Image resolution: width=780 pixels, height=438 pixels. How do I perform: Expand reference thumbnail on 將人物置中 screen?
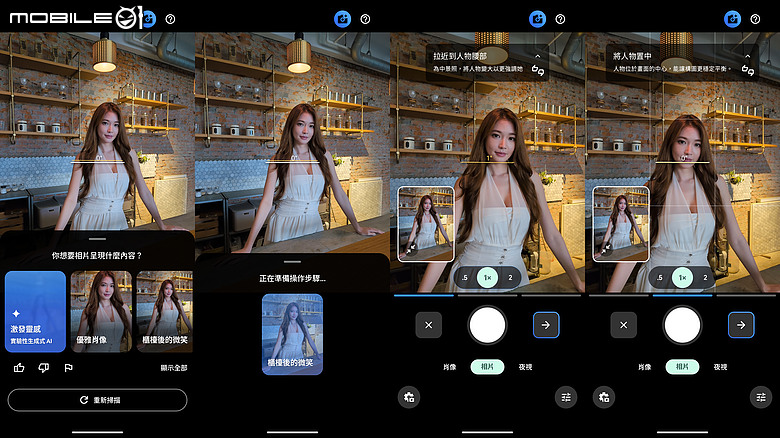coord(621,224)
